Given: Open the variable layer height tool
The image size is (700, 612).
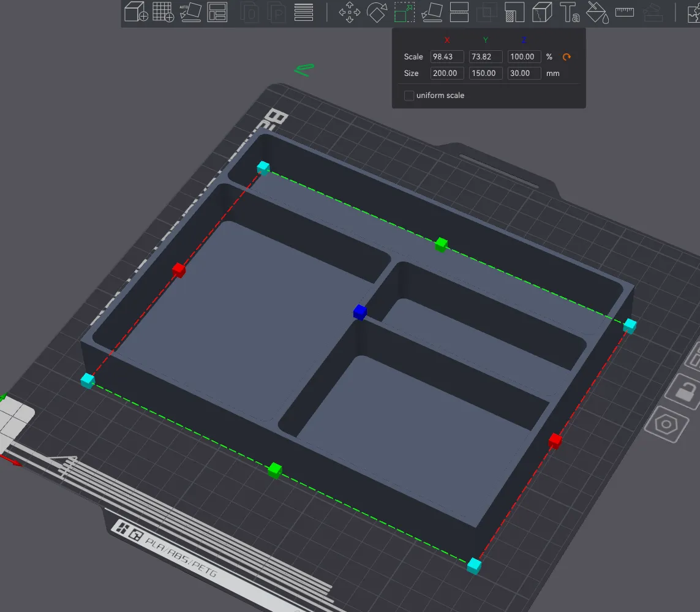Looking at the screenshot, I should (x=304, y=12).
